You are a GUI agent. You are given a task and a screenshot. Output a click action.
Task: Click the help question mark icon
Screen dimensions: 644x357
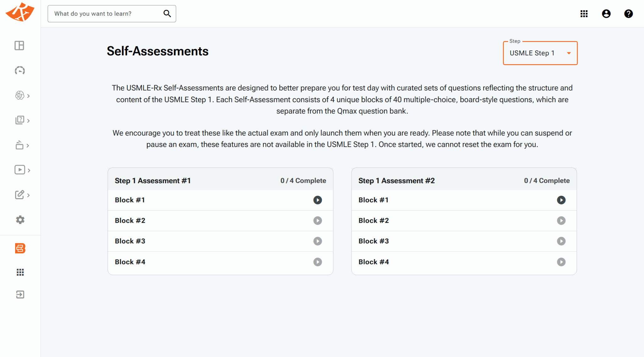[x=628, y=14]
